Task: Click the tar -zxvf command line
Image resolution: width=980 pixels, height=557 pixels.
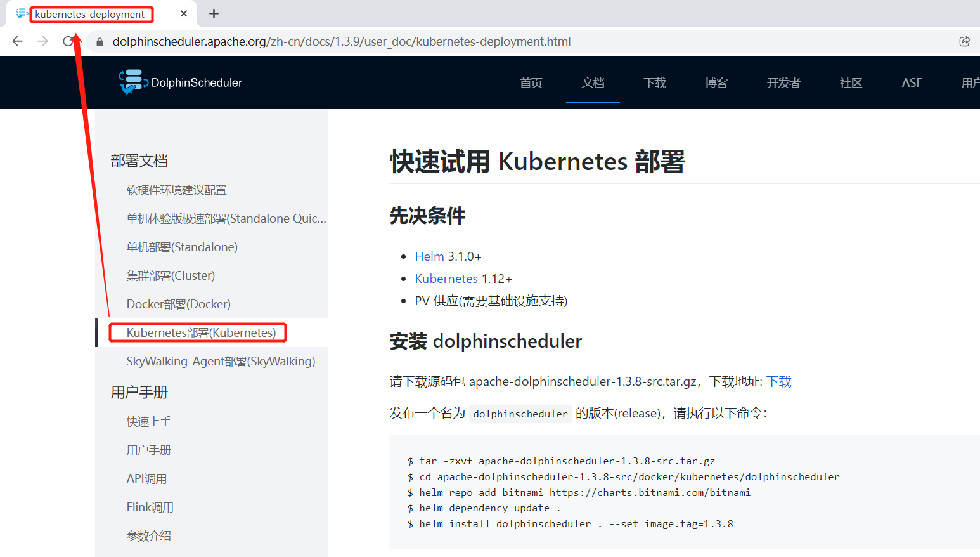Action: tap(561, 461)
